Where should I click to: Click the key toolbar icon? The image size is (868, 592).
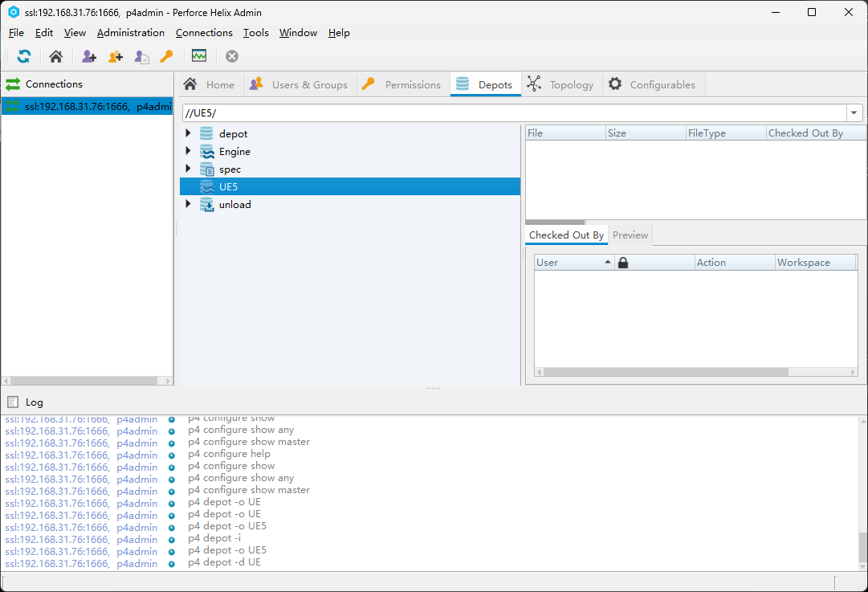tap(167, 56)
